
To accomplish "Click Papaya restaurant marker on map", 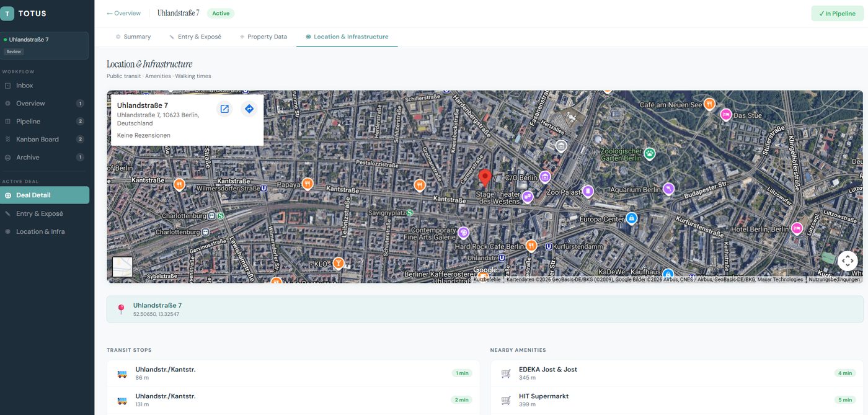I will (307, 184).
